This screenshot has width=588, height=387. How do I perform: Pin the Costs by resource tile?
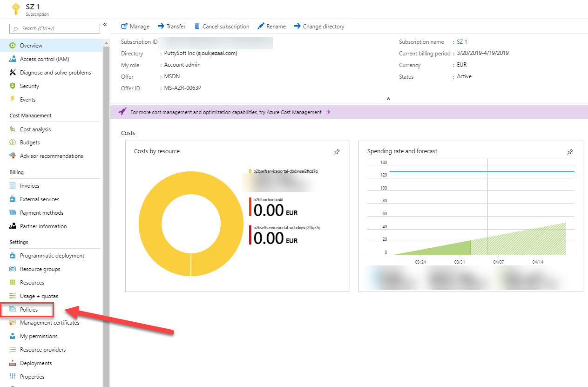(337, 152)
